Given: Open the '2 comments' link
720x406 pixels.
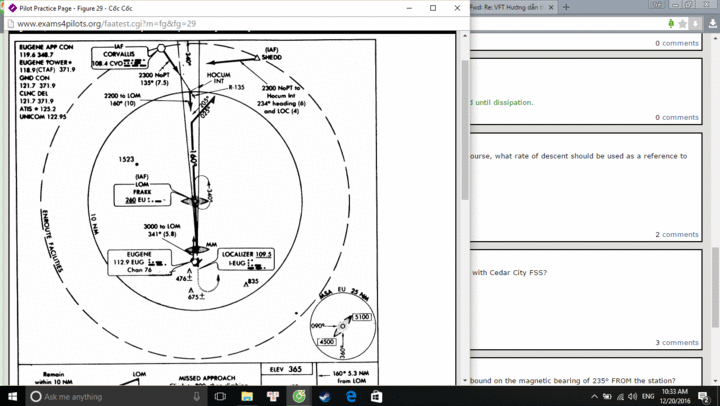Looking at the screenshot, I should (x=676, y=234).
